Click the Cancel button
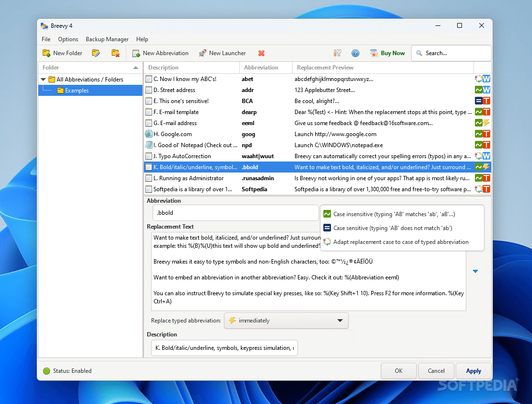This screenshot has height=404, width=532. point(437,371)
